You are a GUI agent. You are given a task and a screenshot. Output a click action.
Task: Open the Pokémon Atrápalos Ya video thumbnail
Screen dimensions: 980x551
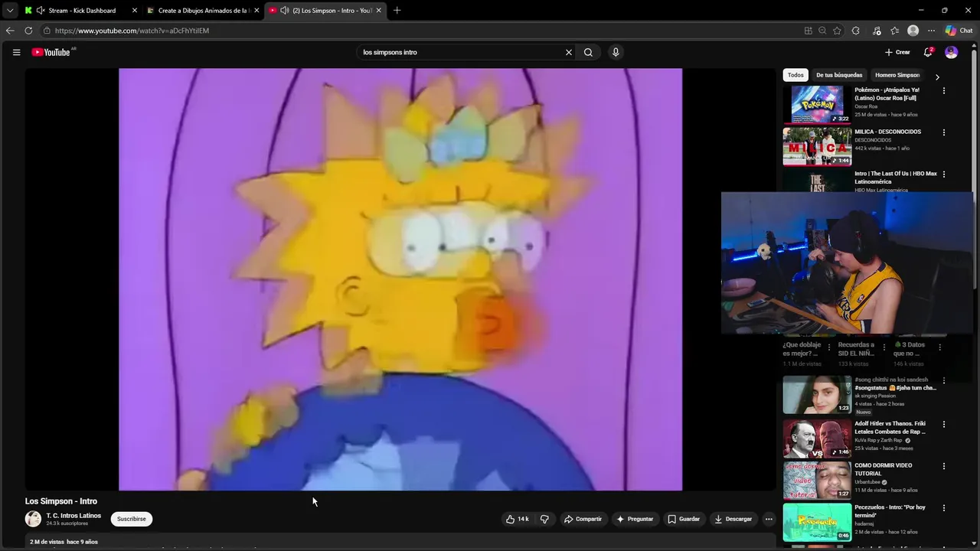click(x=817, y=104)
